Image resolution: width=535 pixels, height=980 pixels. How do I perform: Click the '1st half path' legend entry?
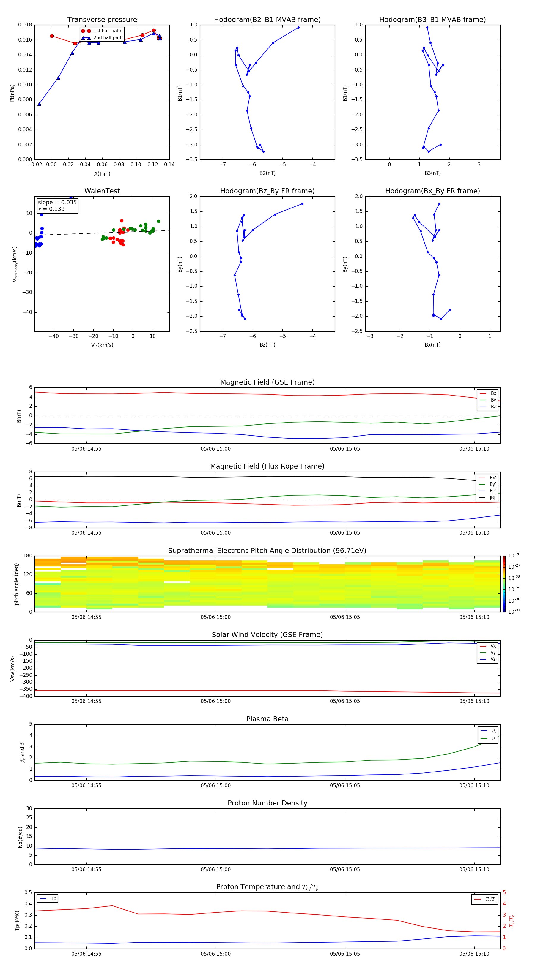[x=101, y=31]
